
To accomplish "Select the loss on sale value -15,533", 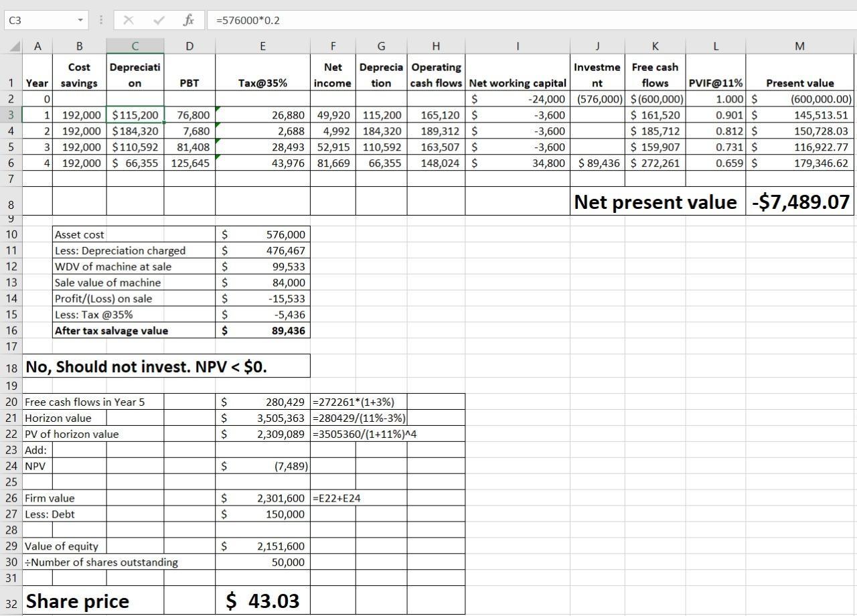I will [262, 299].
